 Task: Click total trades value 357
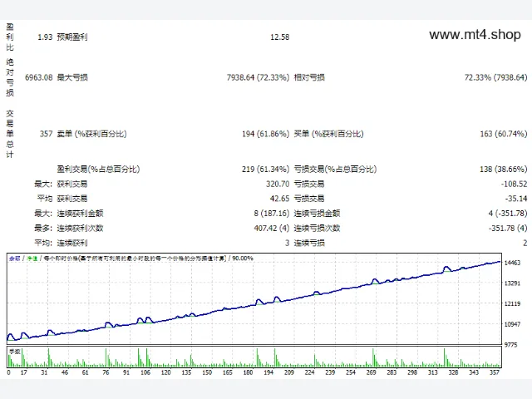pos(47,134)
